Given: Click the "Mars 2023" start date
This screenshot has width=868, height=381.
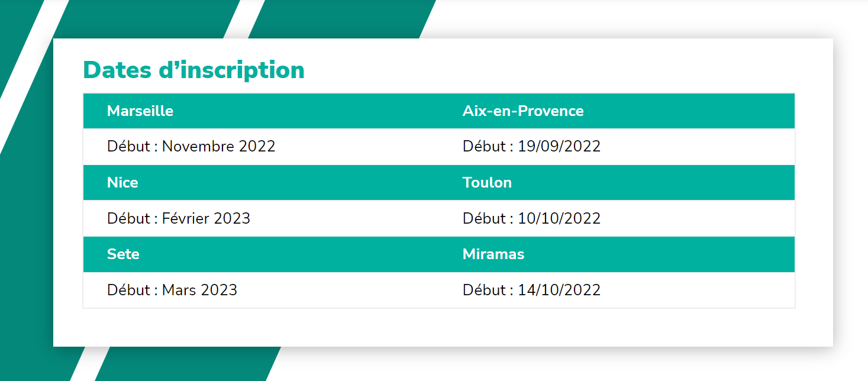Looking at the screenshot, I should pos(199,290).
